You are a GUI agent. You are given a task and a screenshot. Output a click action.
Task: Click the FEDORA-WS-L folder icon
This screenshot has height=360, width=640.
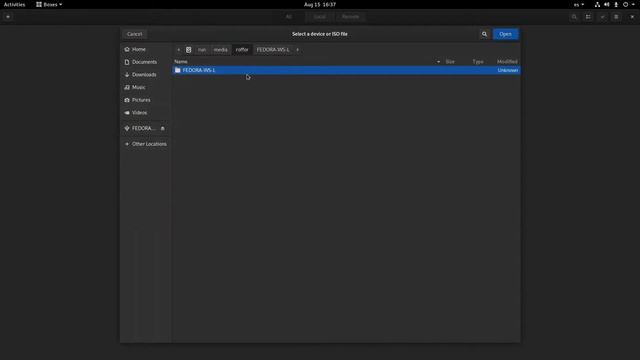[x=178, y=70]
